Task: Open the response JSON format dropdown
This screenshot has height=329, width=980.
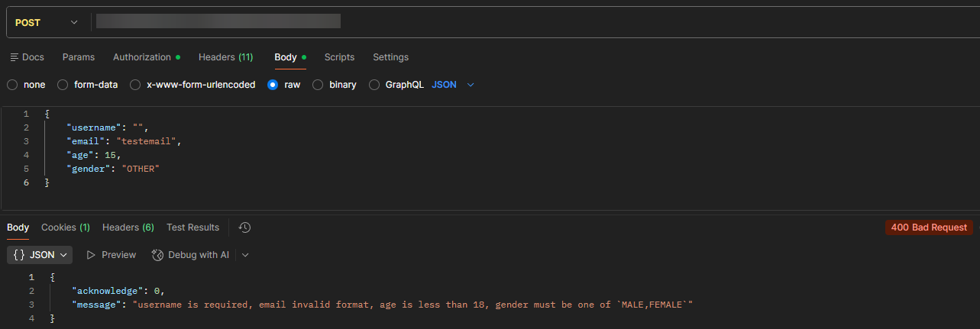Action: (40, 255)
